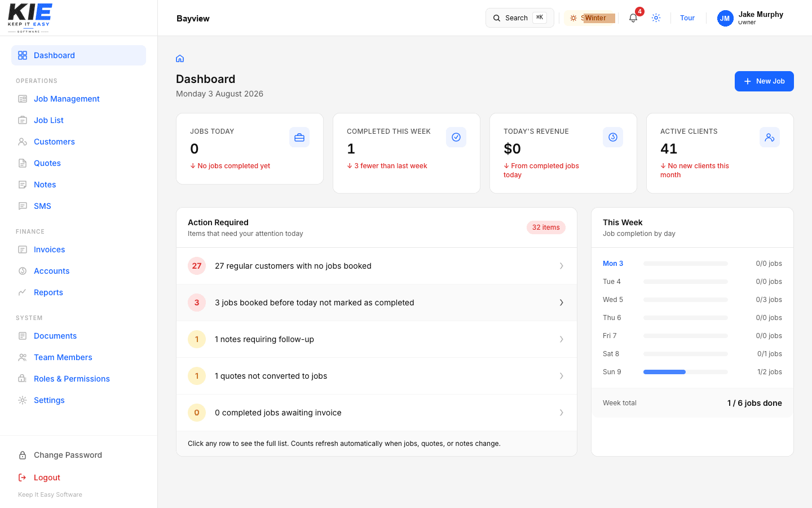The image size is (812, 508).
Task: Open the Dashboard menu item
Action: (x=78, y=55)
